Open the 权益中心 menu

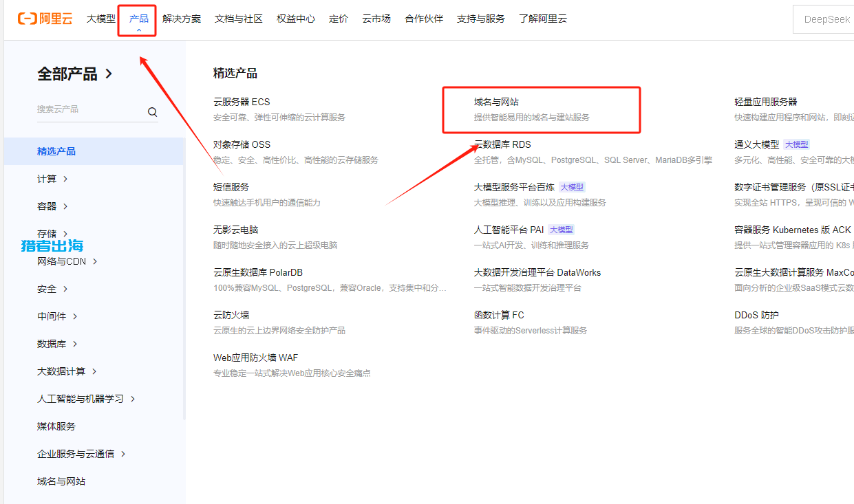(x=296, y=19)
